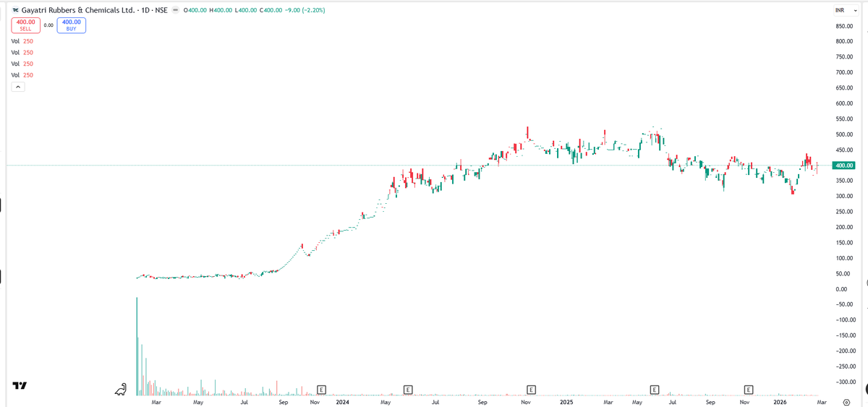Screen dimensions: 868x407
Task: Open the earnings E marker before 2024
Action: tap(321, 390)
